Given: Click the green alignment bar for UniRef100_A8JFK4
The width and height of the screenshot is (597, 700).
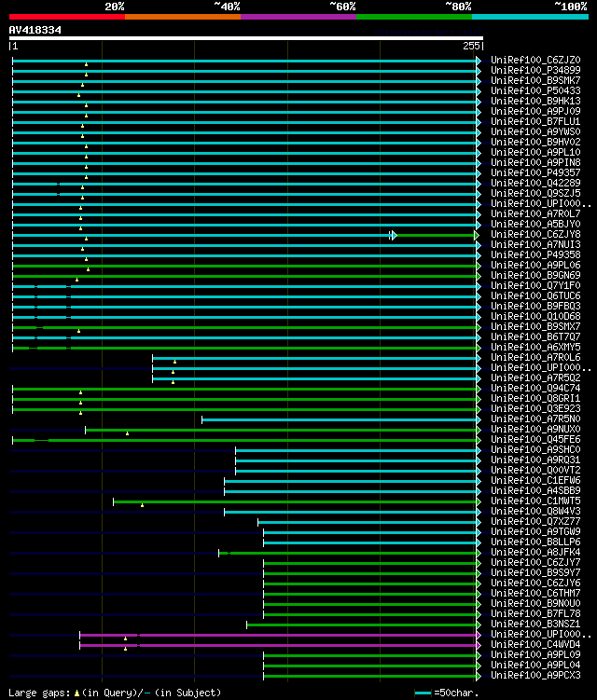Looking at the screenshot, I should (x=348, y=554).
